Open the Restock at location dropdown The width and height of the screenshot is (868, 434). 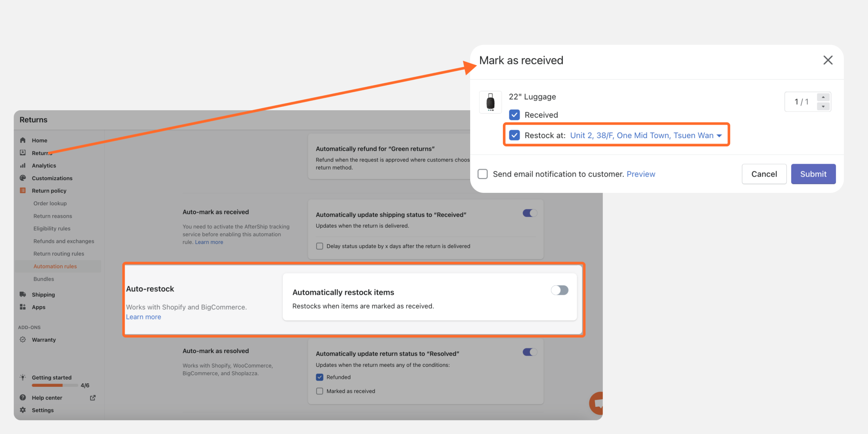pos(646,135)
